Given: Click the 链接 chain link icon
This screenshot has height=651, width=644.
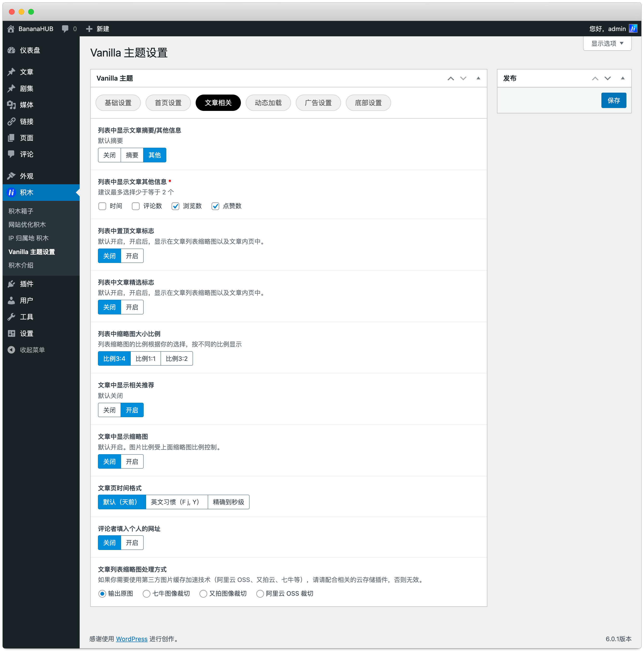Looking at the screenshot, I should (12, 121).
